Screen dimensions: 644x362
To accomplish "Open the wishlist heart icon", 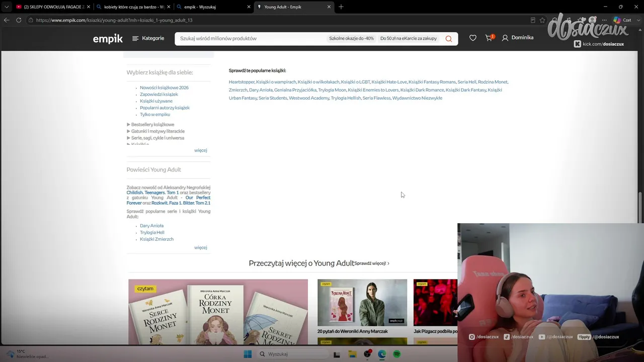I will [x=473, y=38].
